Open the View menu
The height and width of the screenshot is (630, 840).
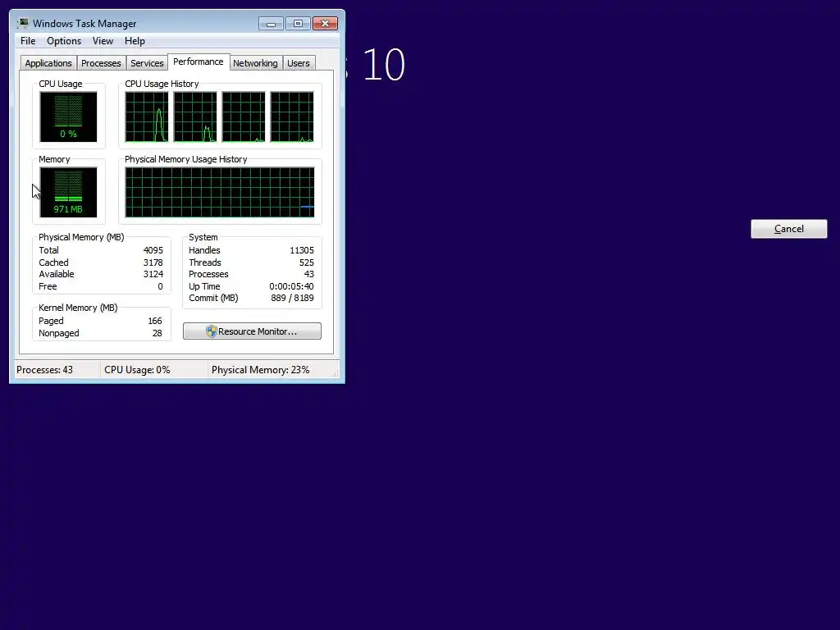[x=103, y=41]
